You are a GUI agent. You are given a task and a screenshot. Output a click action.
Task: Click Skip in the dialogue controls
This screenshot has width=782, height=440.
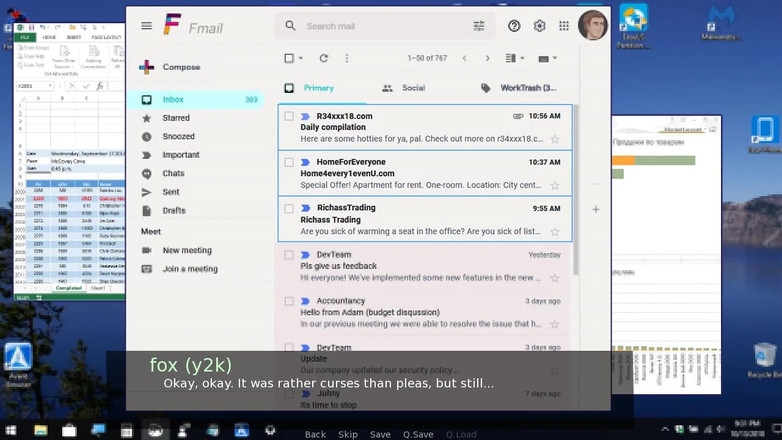coord(347,434)
